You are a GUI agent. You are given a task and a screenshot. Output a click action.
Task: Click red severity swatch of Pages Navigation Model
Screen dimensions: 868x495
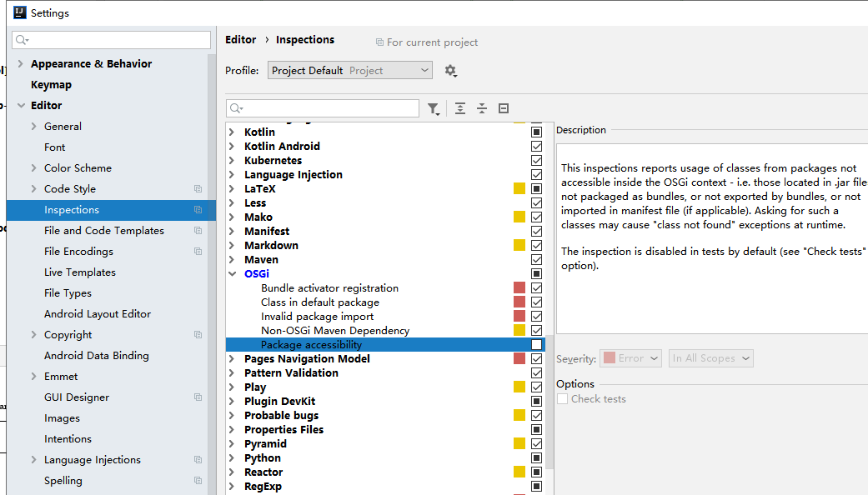point(519,359)
